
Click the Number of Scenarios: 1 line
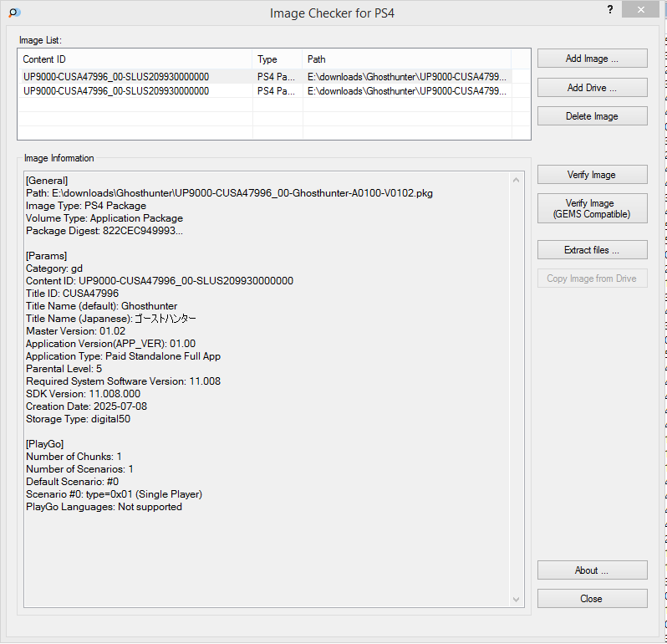point(79,469)
